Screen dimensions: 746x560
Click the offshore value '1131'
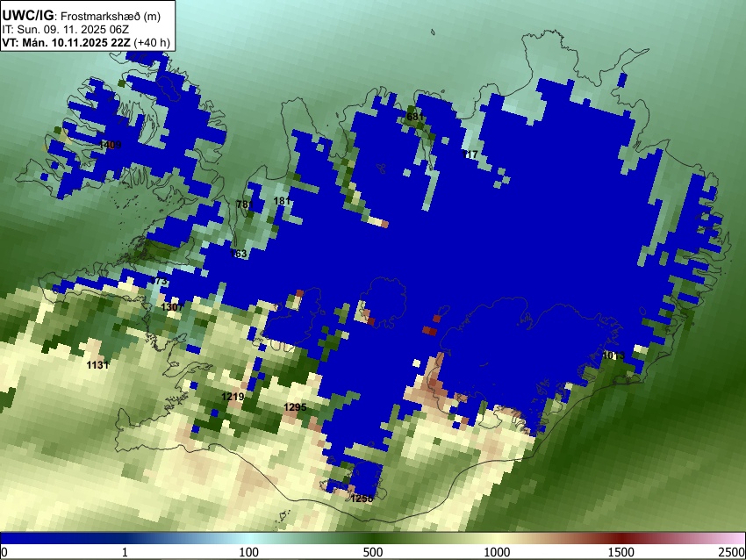click(97, 365)
